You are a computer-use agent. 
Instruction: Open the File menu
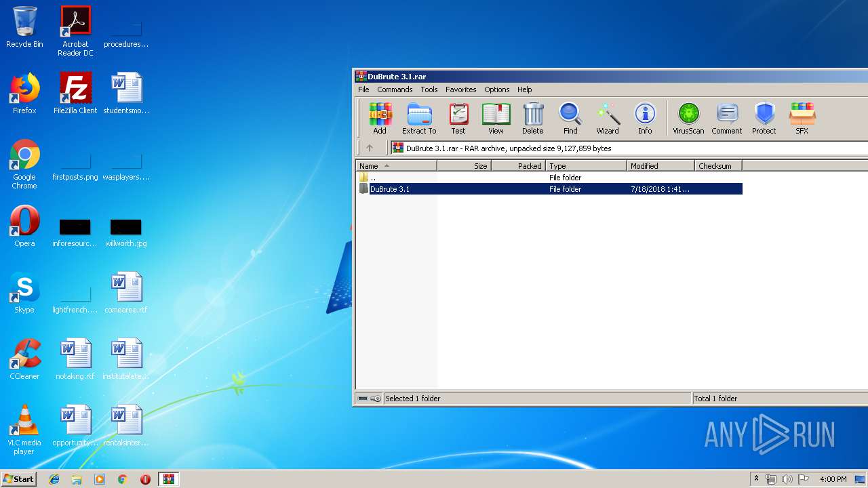pos(363,89)
